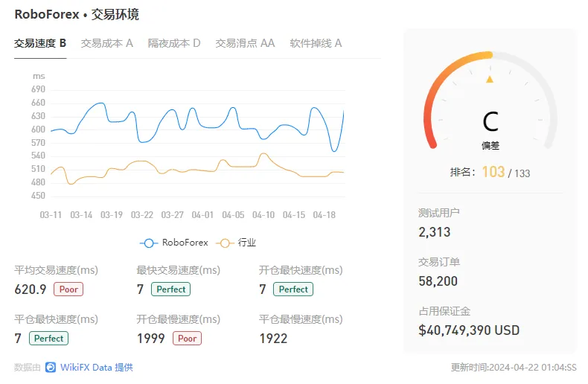
Task: Click the Poor badge next to 620.9
Action: pos(68,289)
